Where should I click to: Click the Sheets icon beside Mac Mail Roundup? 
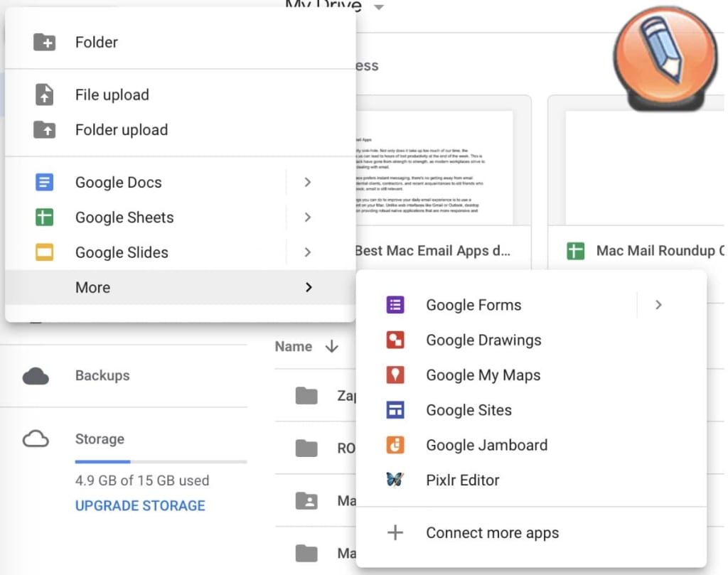[x=576, y=251]
